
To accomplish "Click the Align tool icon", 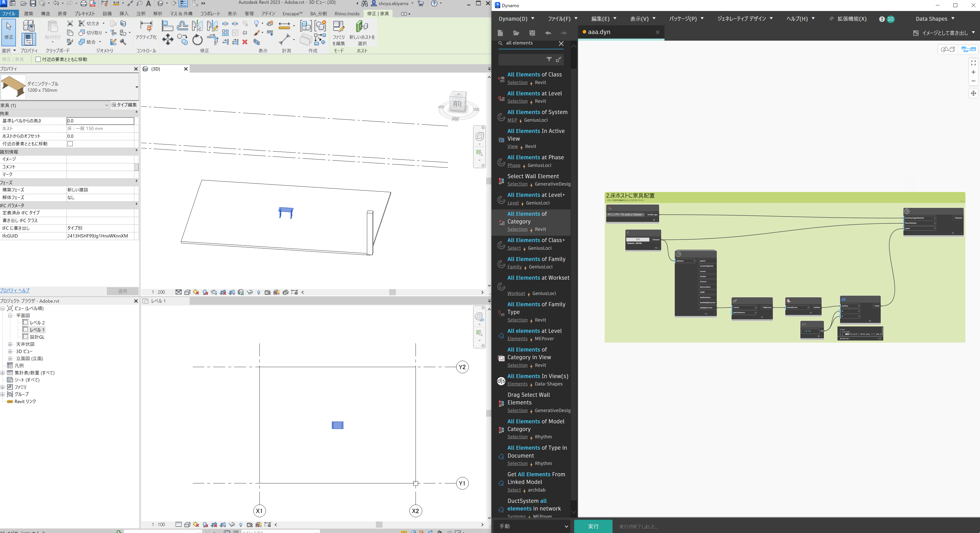I will pos(167,26).
